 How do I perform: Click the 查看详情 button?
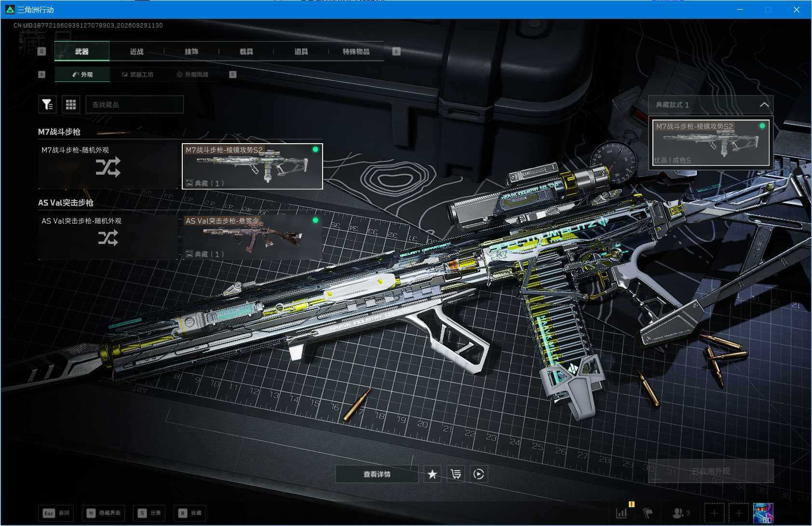point(377,474)
